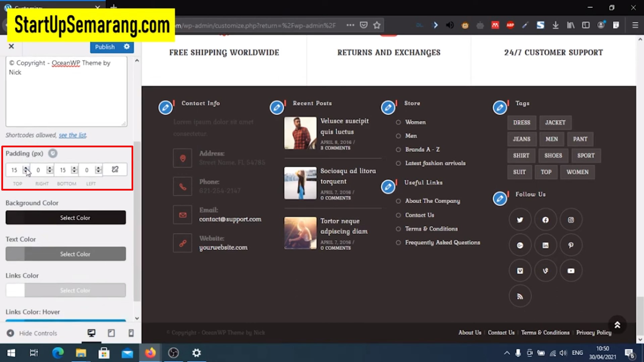The width and height of the screenshot is (644, 362).
Task: Click the YouTube social icon
Action: pyautogui.click(x=571, y=271)
